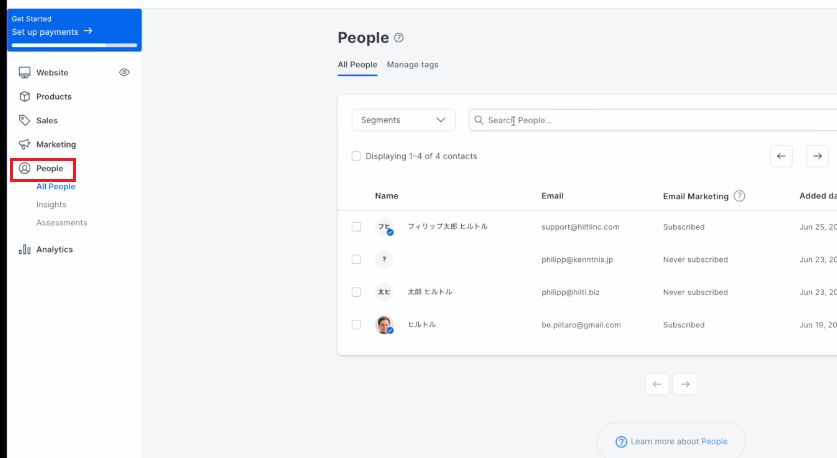
Task: Click the Sales tag icon
Action: coord(25,120)
